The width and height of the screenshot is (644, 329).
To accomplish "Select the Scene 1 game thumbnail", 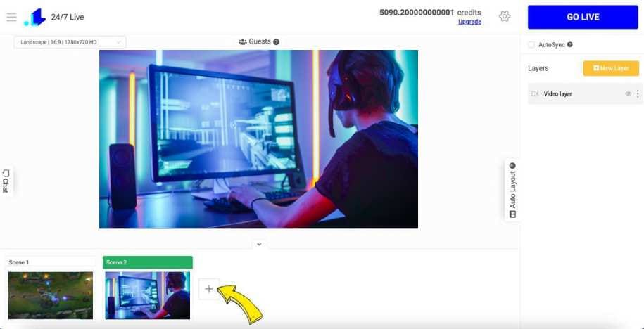I will (x=51, y=295).
